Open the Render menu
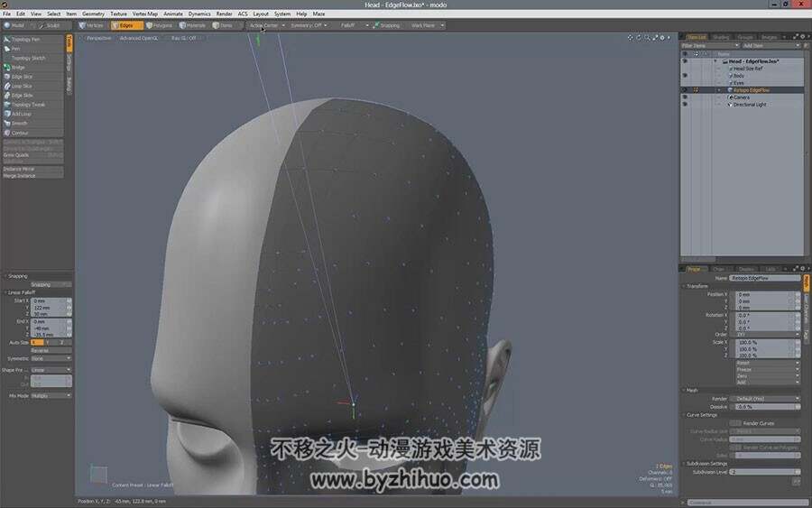812x508 pixels. [225, 14]
